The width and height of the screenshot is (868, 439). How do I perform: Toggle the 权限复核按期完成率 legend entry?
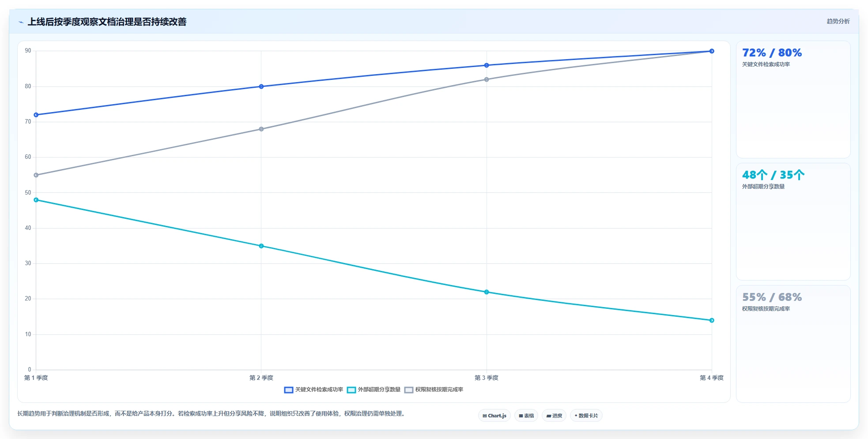pos(434,390)
